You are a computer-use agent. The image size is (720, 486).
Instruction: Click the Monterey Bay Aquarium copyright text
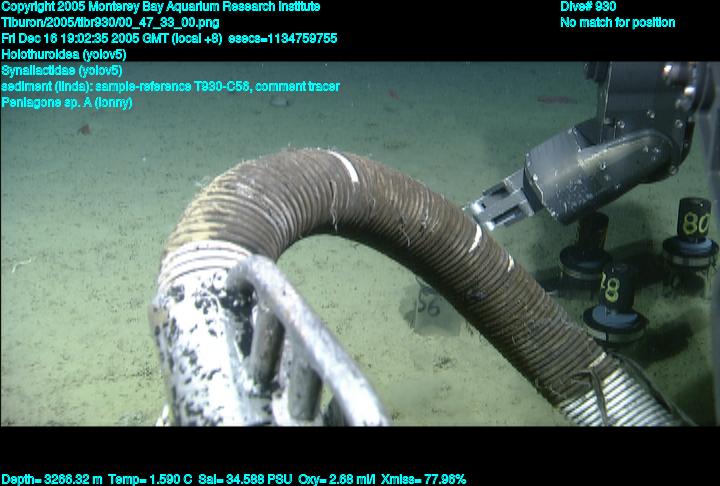click(160, 7)
